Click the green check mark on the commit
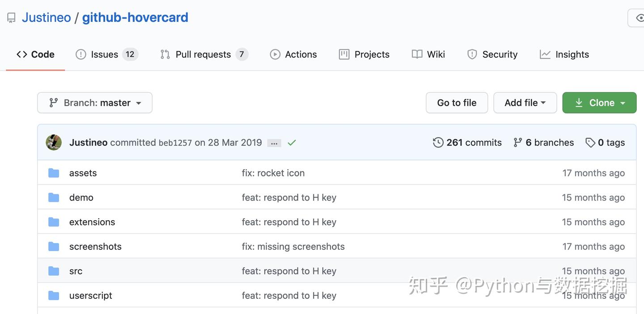Viewport: 644px width, 314px height. pyautogui.click(x=292, y=142)
